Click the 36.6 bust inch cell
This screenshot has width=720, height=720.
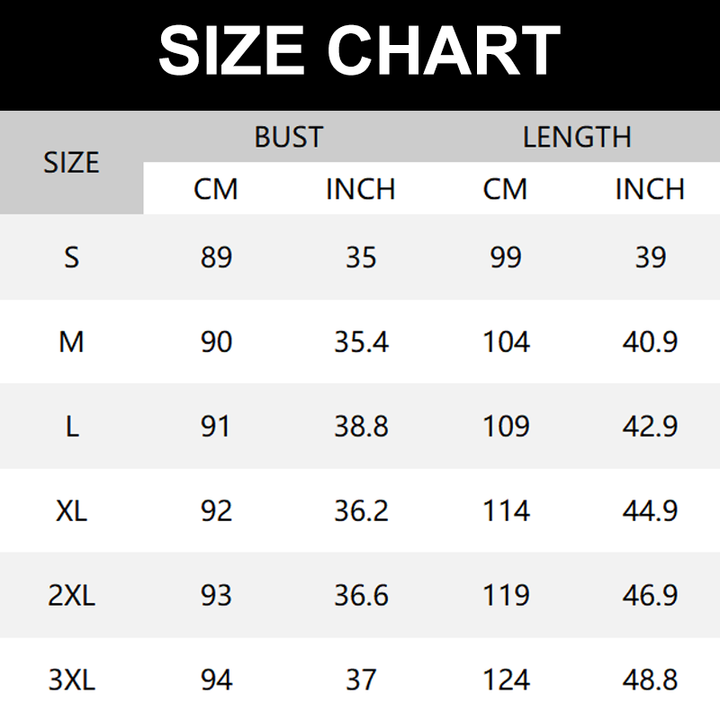tap(361, 597)
